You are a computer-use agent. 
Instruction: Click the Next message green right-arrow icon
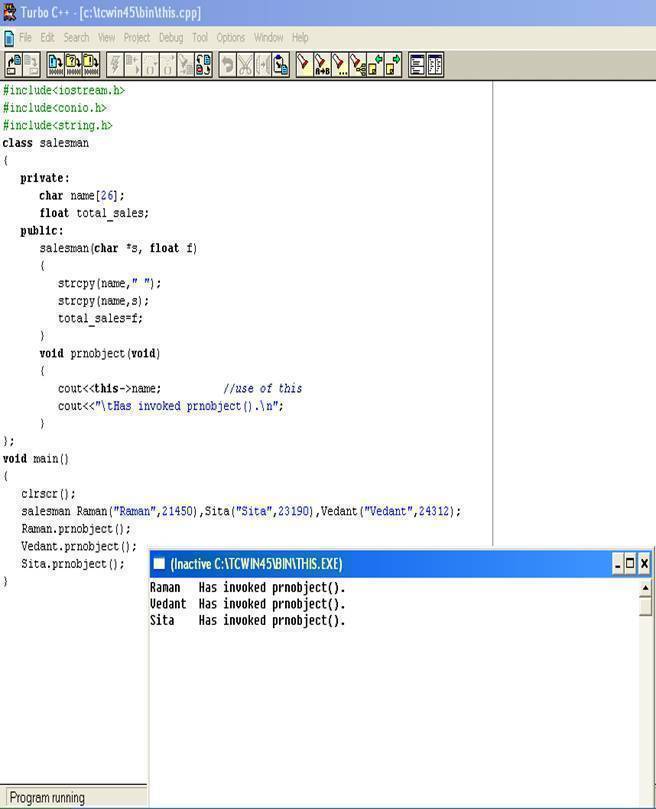393,65
